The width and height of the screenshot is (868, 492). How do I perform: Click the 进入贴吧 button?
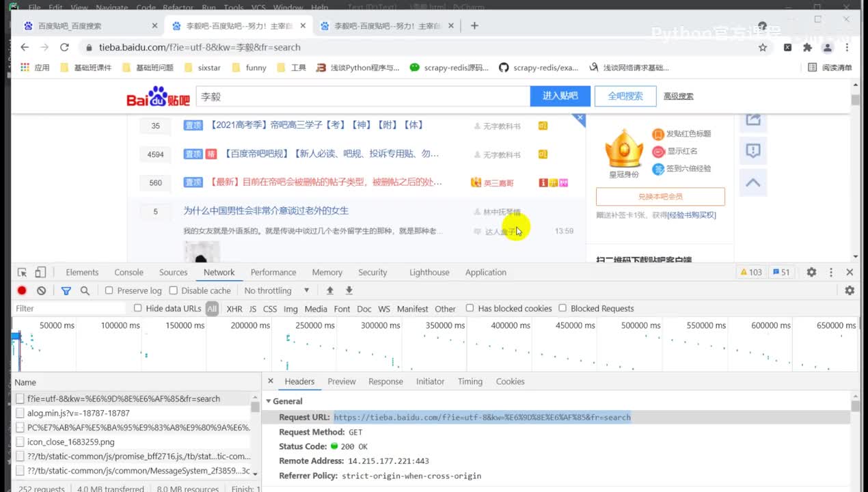[560, 96]
